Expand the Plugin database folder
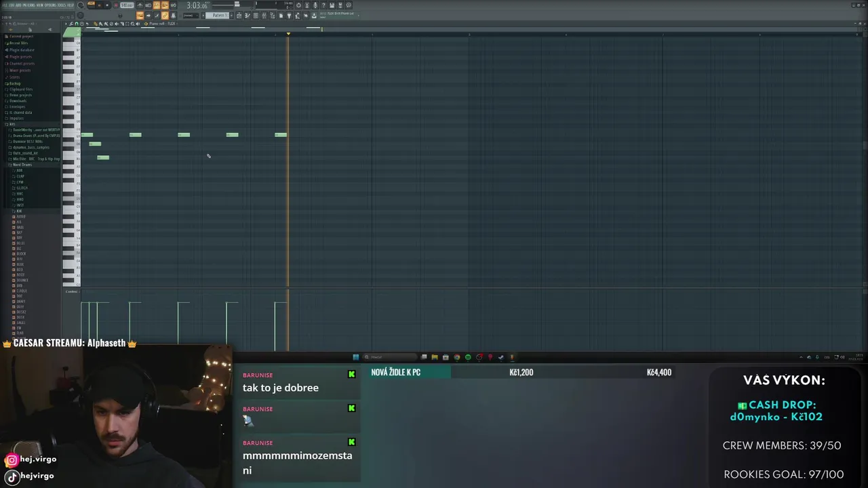Viewport: 868px width, 488px height. (22, 49)
